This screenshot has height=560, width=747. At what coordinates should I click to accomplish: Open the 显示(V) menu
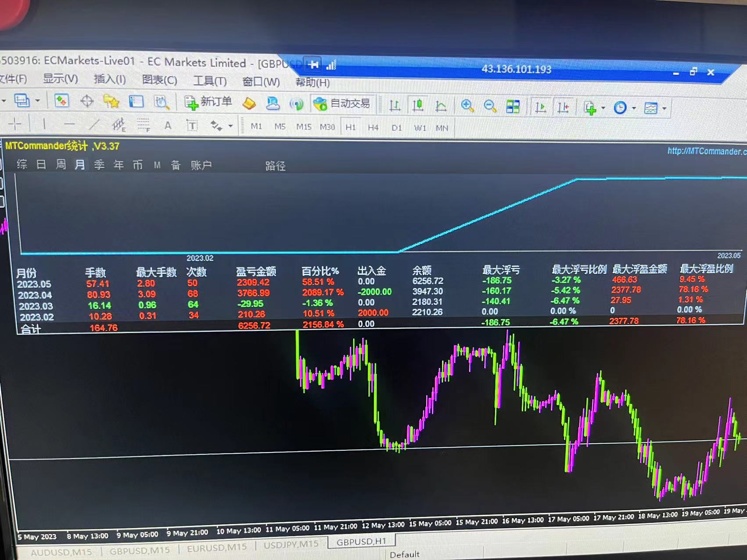61,79
